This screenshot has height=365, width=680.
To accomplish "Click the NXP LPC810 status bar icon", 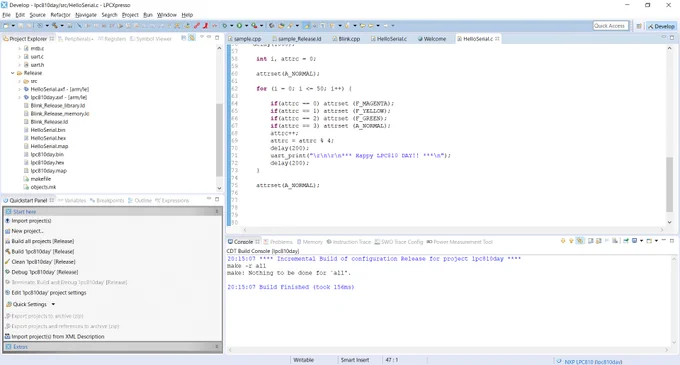I will (x=559, y=361).
